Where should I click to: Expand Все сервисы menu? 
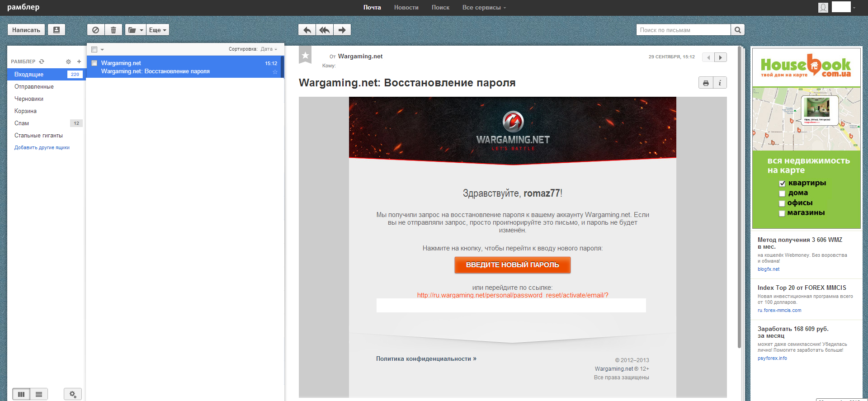484,7
